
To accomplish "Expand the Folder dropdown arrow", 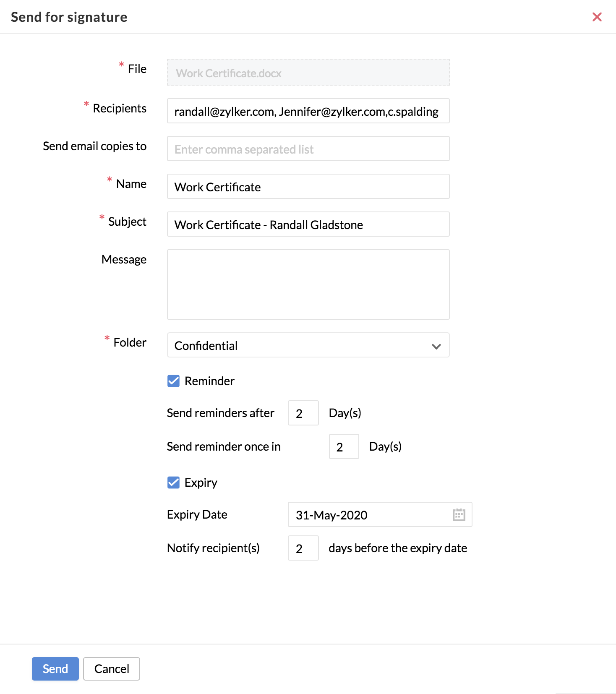I will coord(436,346).
